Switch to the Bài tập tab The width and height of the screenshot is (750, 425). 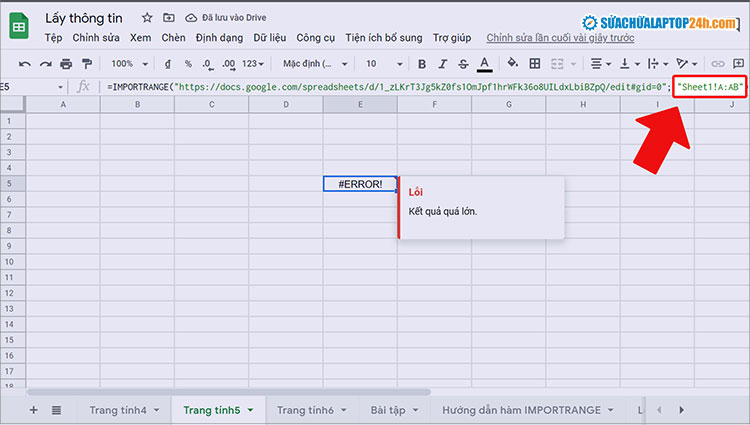point(388,410)
